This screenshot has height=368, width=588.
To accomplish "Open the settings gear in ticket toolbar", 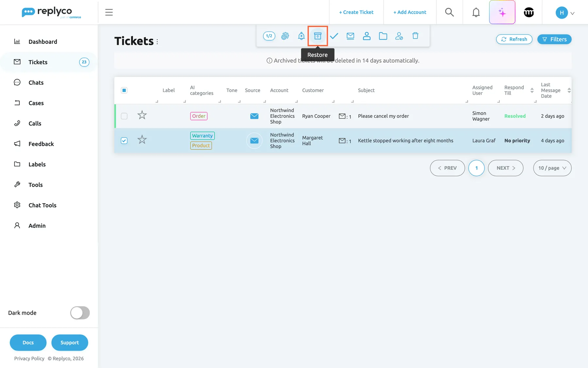I will pos(285,36).
